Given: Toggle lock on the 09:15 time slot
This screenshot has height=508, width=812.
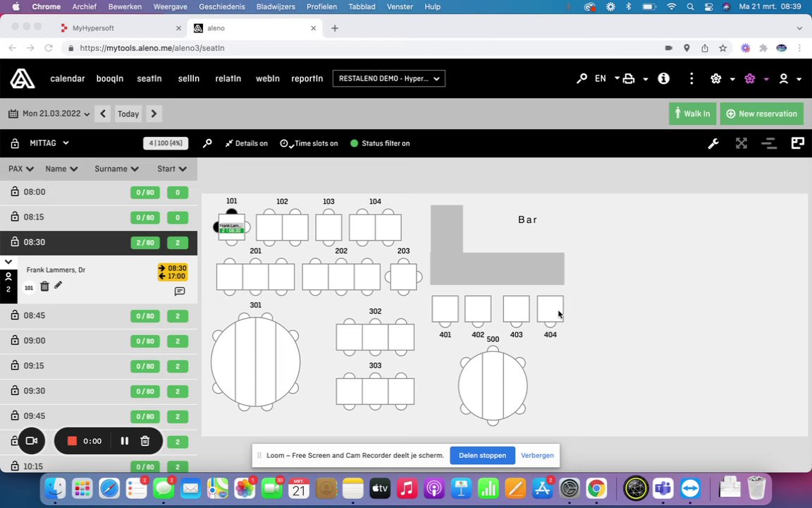Looking at the screenshot, I should coord(15,365).
